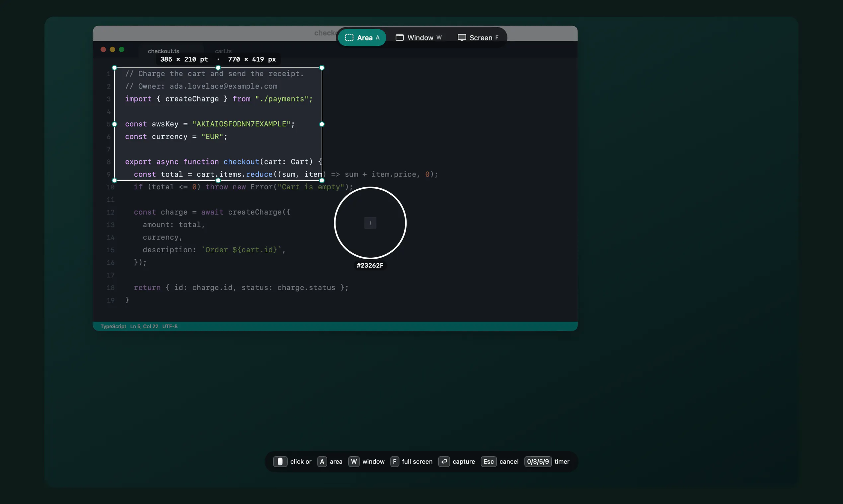Click the F full screen key hint
Image resolution: width=843 pixels, height=504 pixels.
(x=395, y=462)
